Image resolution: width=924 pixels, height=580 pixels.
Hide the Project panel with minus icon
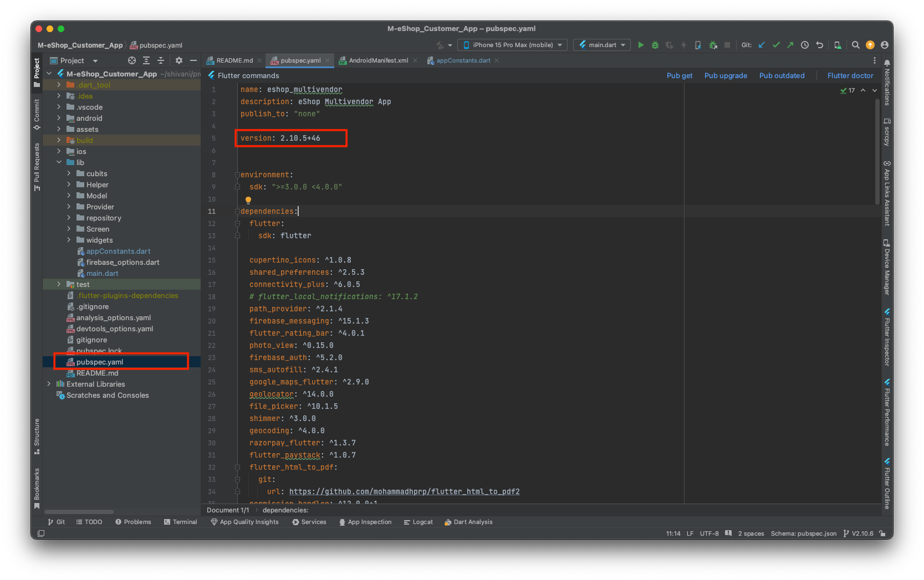click(x=193, y=60)
